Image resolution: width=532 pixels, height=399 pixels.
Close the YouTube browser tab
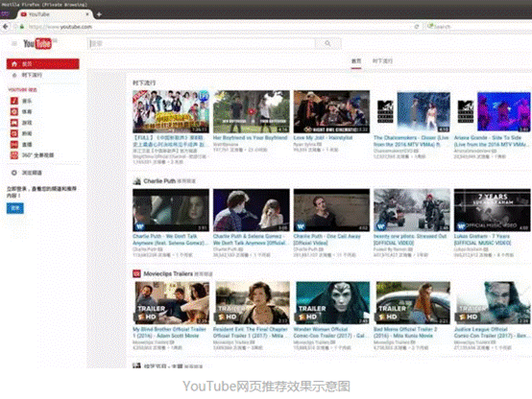pyautogui.click(x=87, y=14)
